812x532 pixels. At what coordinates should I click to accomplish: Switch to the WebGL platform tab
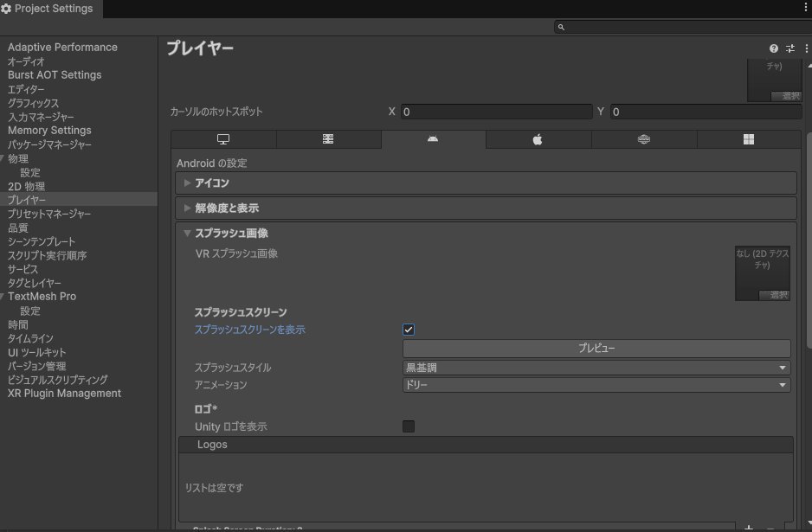[x=644, y=139]
